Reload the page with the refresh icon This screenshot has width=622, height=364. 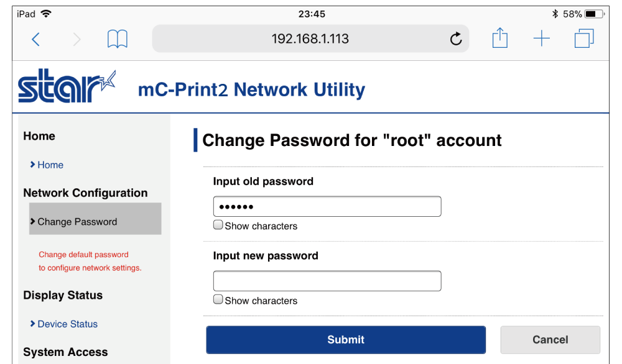point(456,39)
